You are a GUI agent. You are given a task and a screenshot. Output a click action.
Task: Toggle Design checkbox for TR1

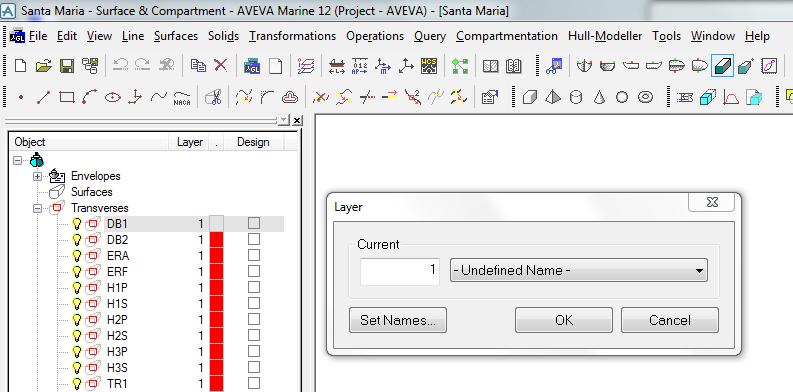click(254, 383)
